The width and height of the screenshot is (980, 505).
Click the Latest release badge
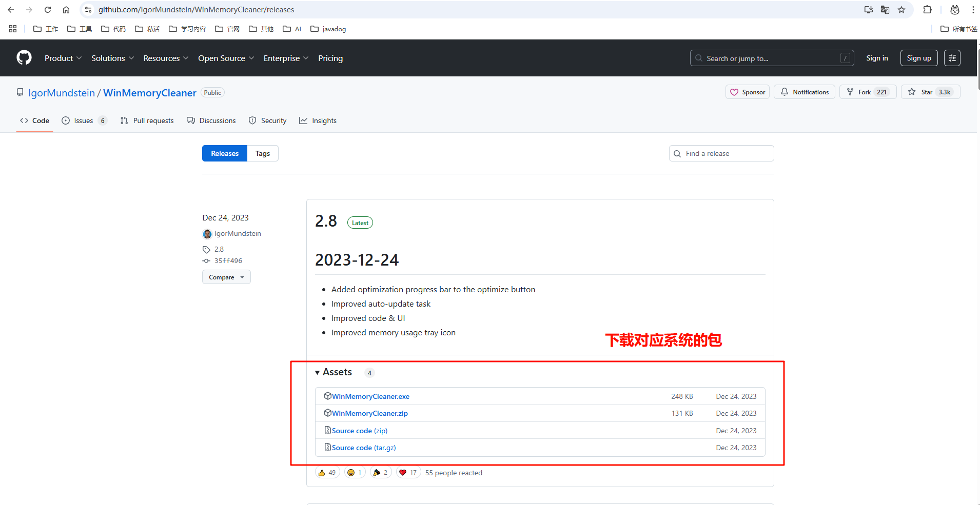360,223
